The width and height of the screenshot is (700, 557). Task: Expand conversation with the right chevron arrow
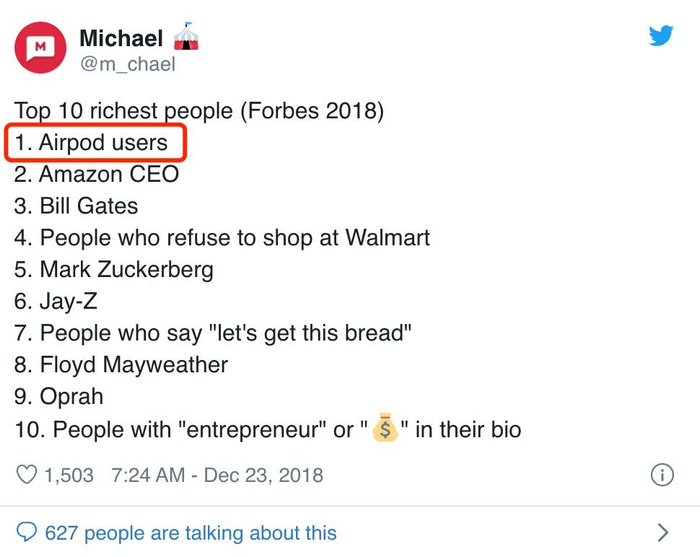662,532
